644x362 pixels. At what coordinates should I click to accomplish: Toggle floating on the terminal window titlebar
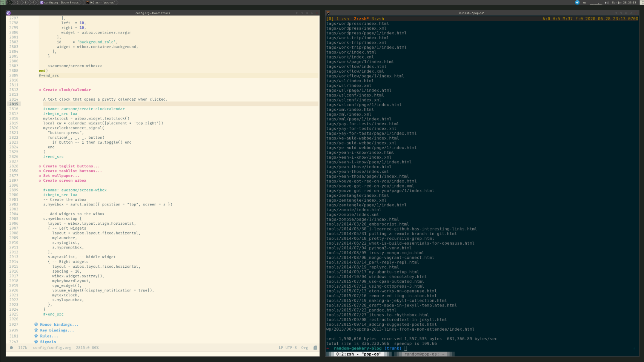[616, 13]
